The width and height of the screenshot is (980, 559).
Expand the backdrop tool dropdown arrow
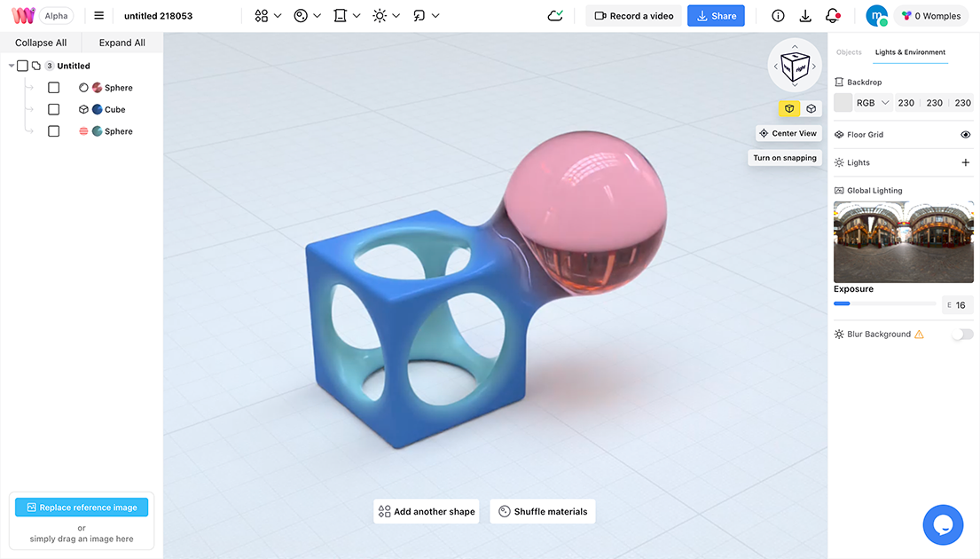(x=357, y=16)
